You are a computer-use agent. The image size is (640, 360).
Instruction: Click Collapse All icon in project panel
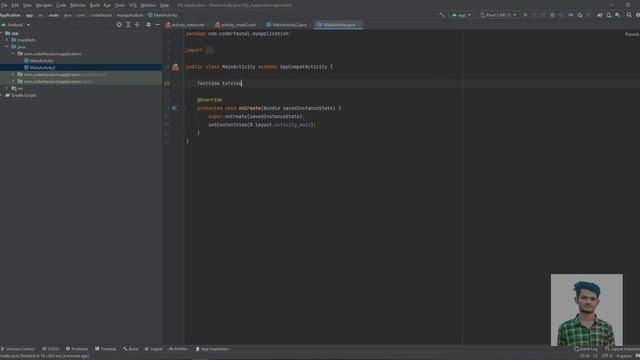[137, 25]
